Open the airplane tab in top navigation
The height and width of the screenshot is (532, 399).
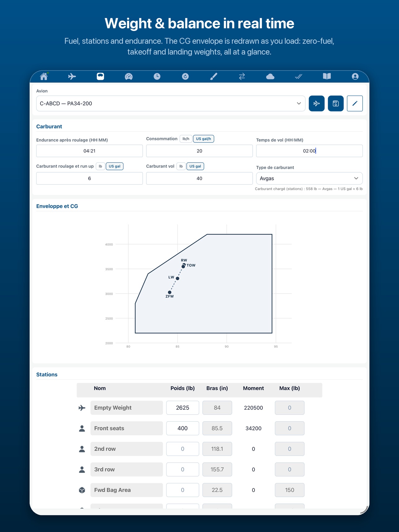click(72, 76)
